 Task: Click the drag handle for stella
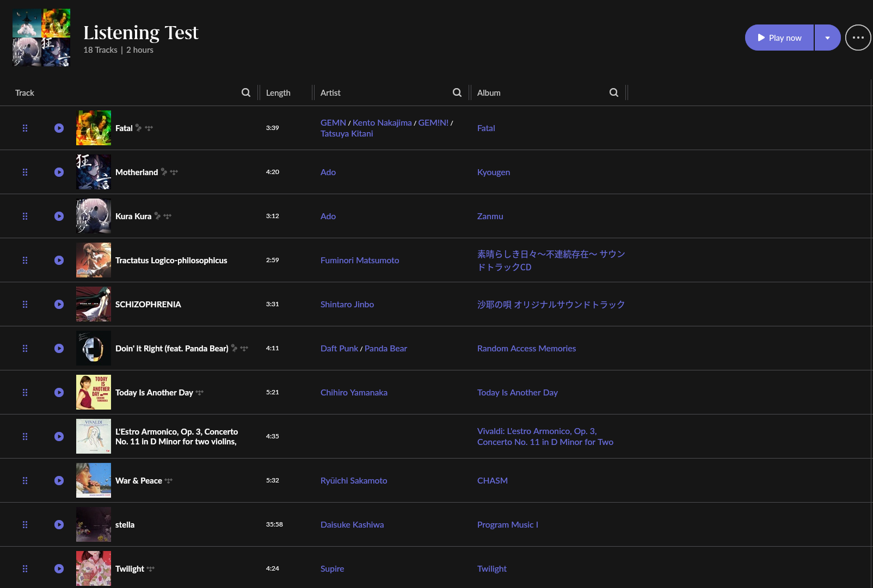pos(25,525)
